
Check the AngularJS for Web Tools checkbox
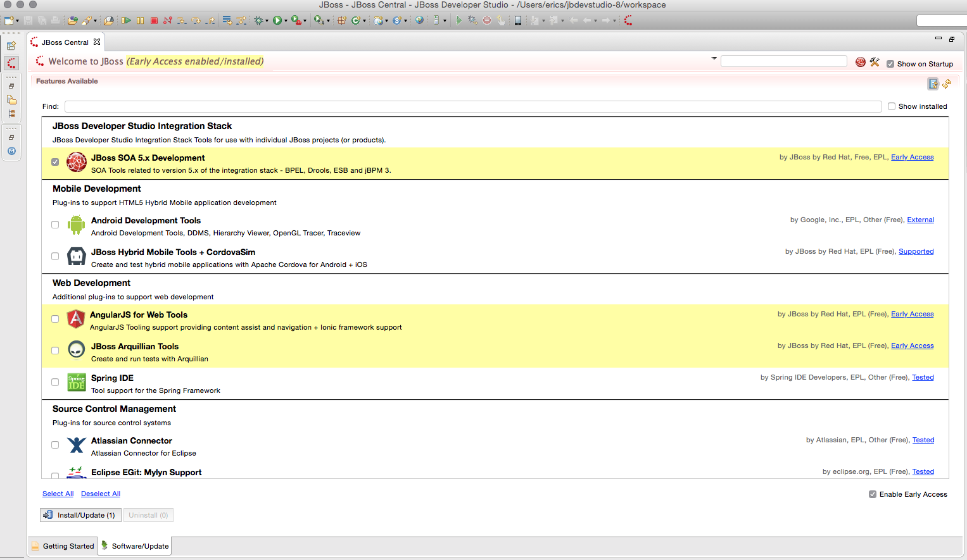pos(55,319)
